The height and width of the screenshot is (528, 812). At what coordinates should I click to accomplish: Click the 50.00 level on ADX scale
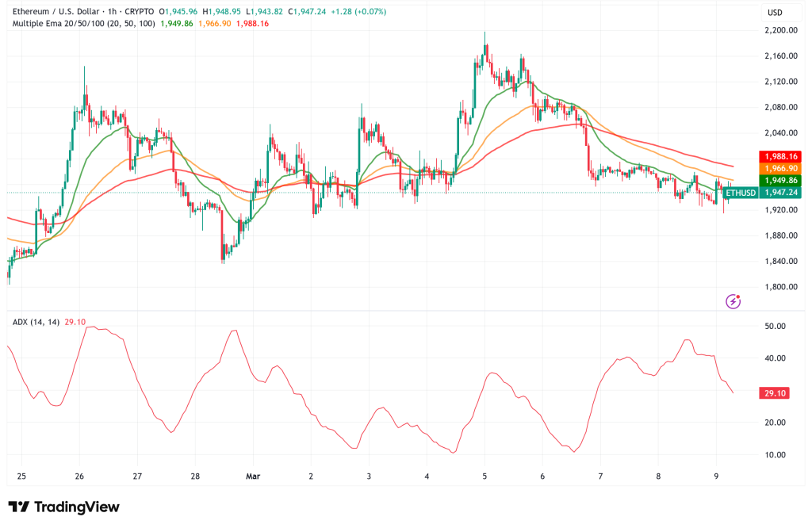(774, 325)
